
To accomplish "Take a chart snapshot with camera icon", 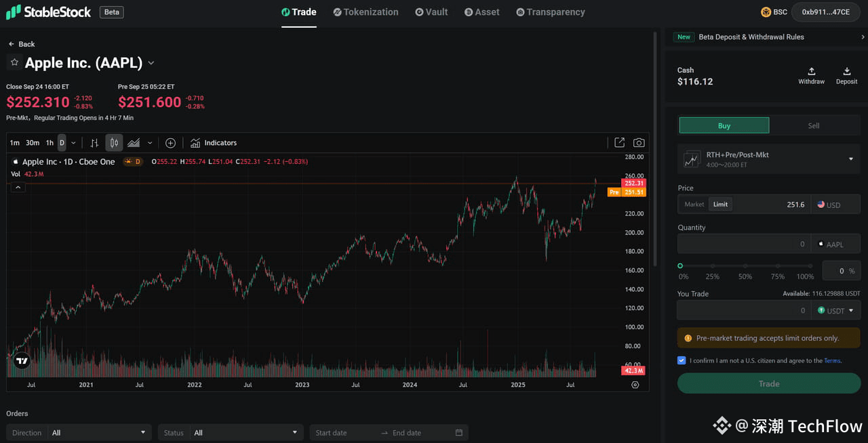I will 639,143.
